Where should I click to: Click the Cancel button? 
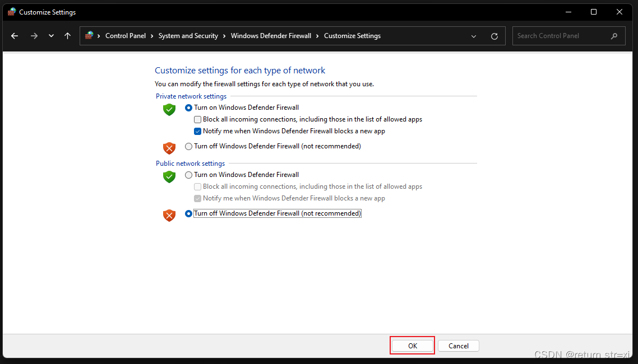coord(459,346)
